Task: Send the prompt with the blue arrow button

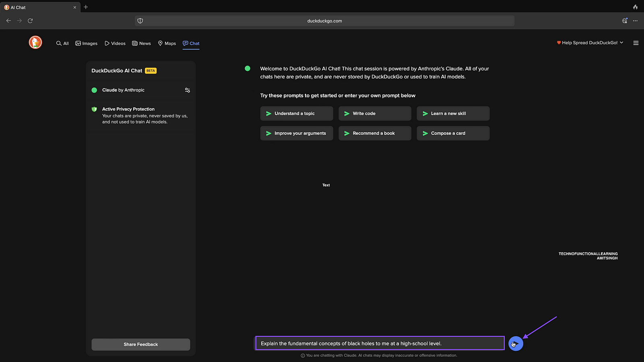Action: pyautogui.click(x=515, y=343)
